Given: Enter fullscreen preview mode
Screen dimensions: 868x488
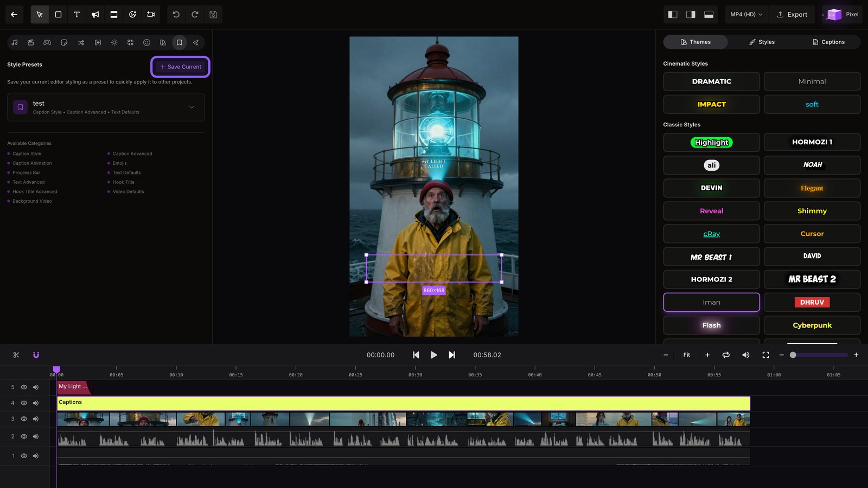Looking at the screenshot, I should tap(765, 355).
